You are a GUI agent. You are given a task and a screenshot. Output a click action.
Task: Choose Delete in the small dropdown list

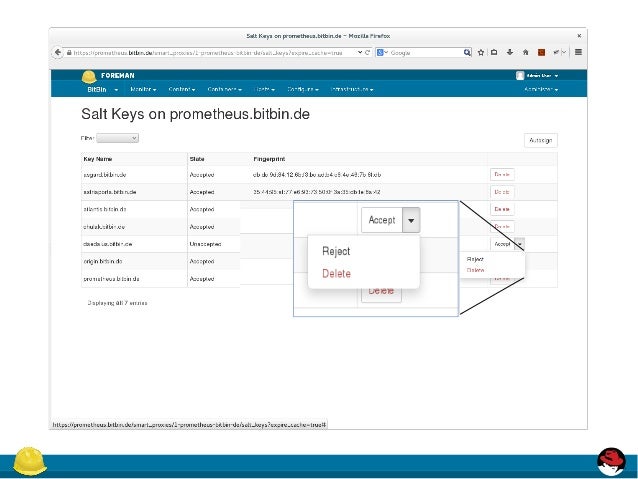[x=475, y=270]
